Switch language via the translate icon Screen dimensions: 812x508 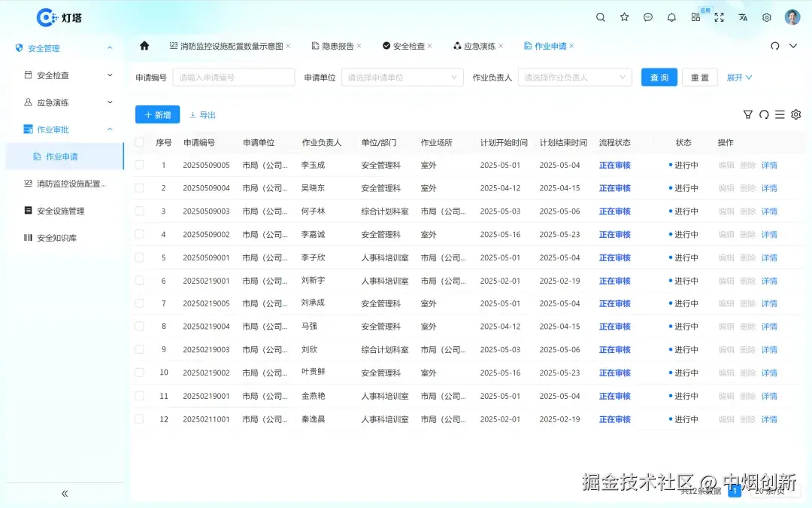click(743, 17)
